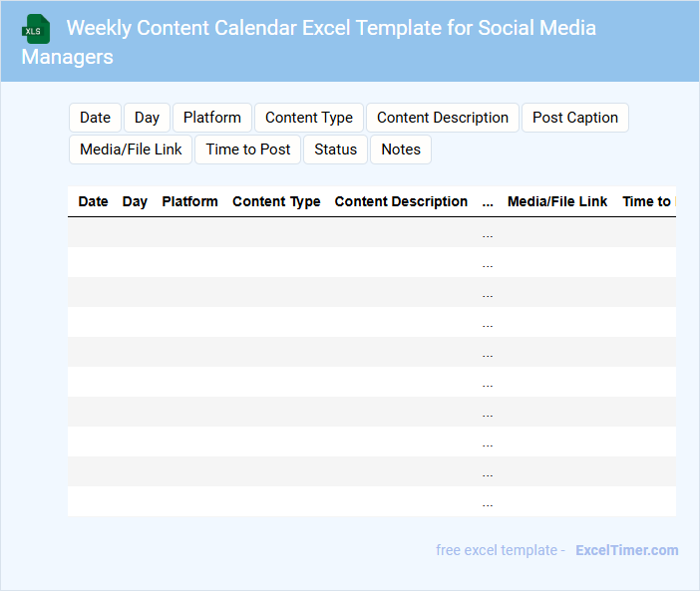
Task: Click the Platform tag button
Action: tap(211, 118)
